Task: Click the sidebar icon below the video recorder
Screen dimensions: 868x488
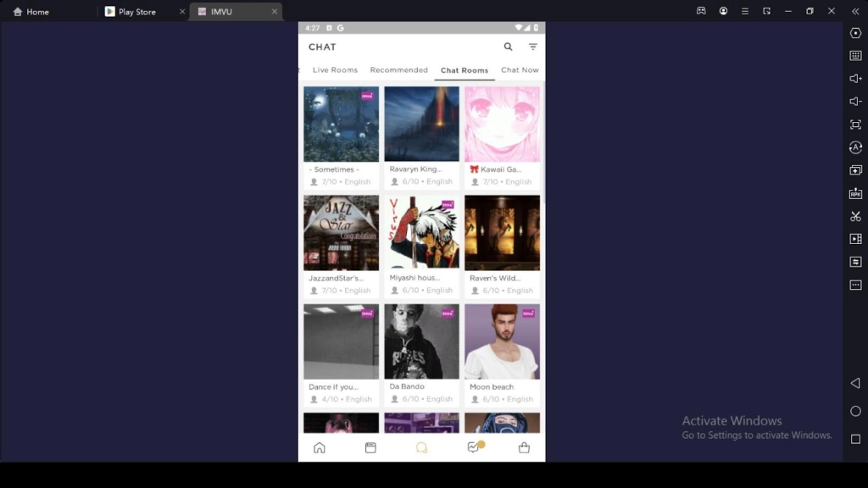Action: (x=855, y=262)
